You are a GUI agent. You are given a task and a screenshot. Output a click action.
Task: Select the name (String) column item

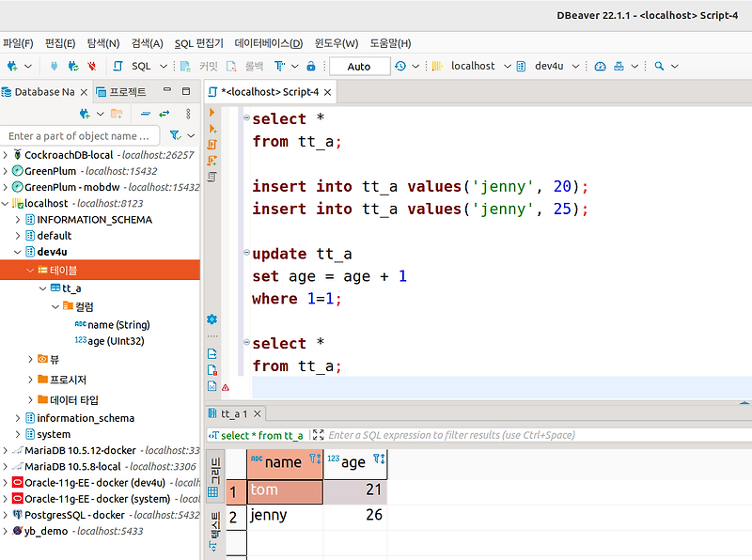[x=112, y=325]
